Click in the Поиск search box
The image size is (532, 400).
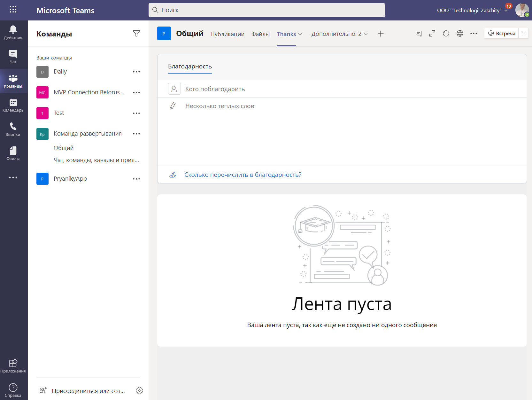pos(267,10)
